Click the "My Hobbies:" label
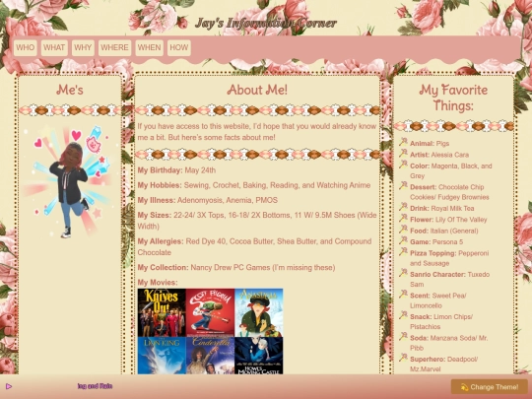 [x=160, y=185]
